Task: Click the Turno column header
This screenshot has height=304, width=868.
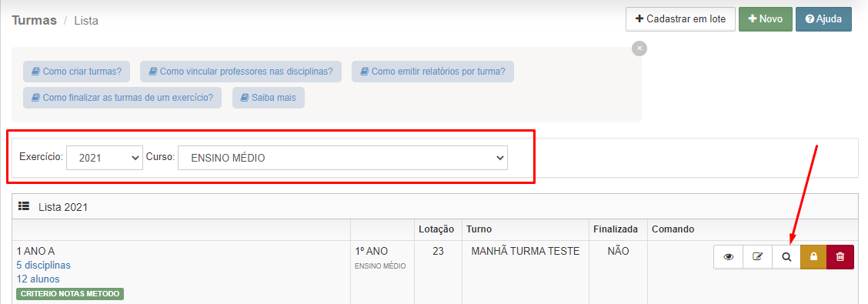Action: [479, 229]
